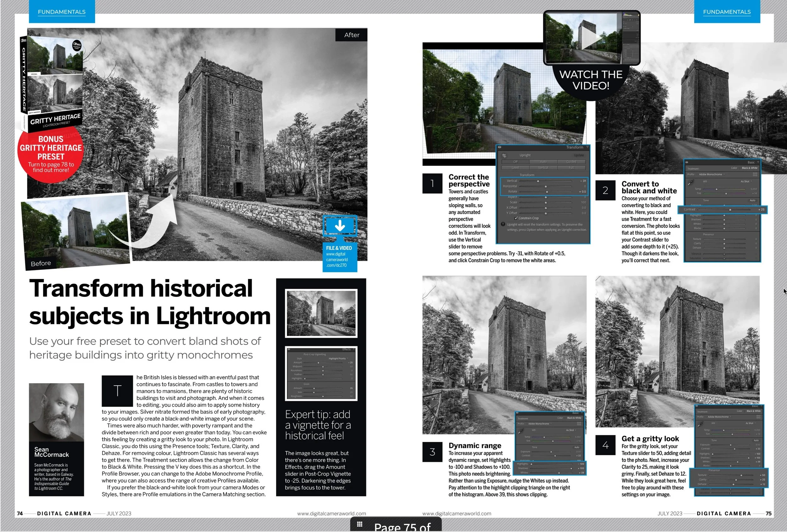787x532 pixels.
Task: Open the page thumbnails grid icon
Action: (x=360, y=524)
